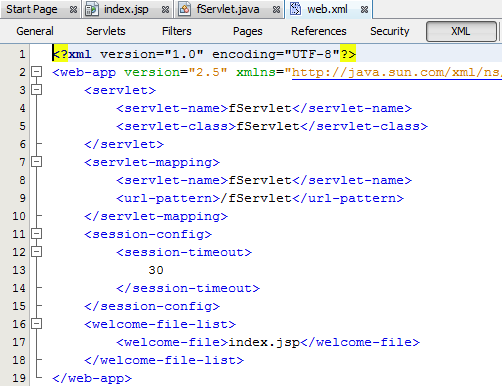The width and height of the screenshot is (502, 386).
Task: Click the fServlet.java file icon
Action: point(184,9)
